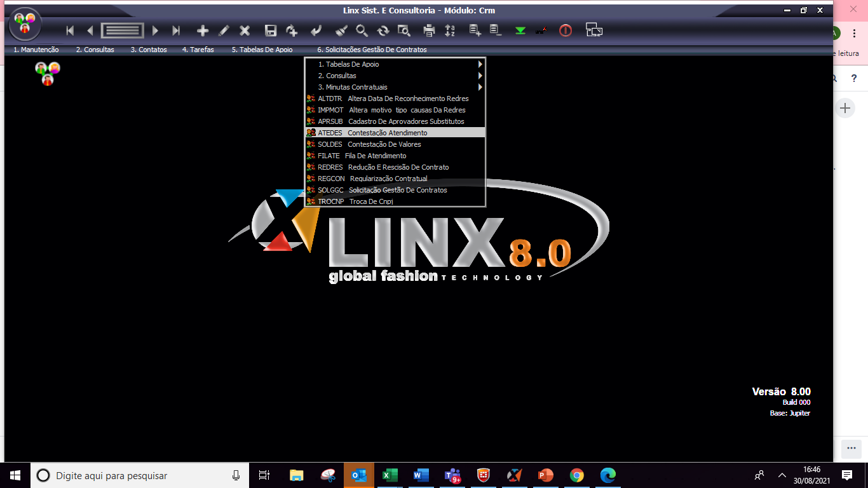Click the magnifying glass search icon

pyautogui.click(x=362, y=30)
